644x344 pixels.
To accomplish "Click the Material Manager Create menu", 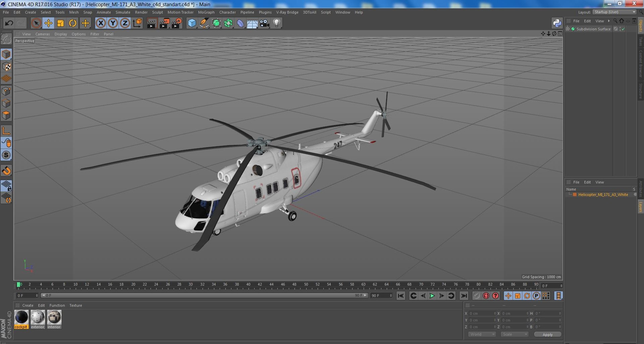I will click(x=28, y=305).
